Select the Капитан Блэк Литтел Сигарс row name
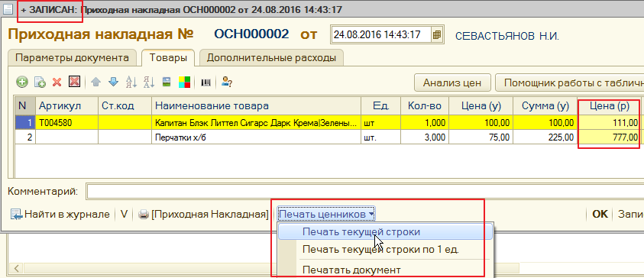 coord(256,122)
